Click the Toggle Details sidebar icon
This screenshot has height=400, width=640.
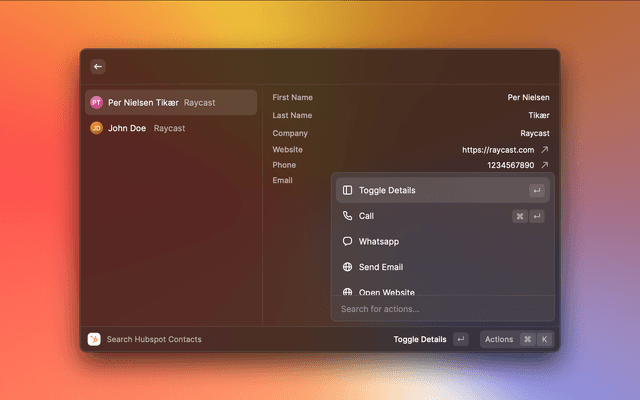347,190
